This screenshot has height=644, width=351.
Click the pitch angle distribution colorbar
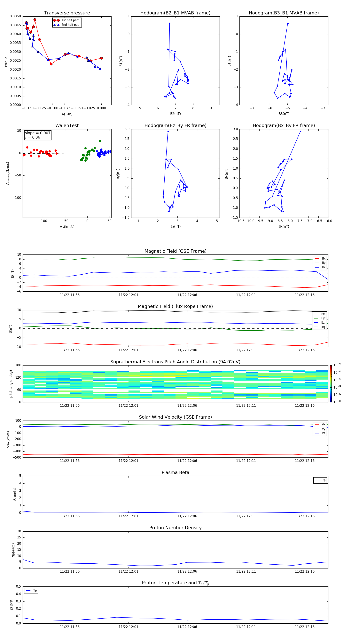click(x=331, y=384)
